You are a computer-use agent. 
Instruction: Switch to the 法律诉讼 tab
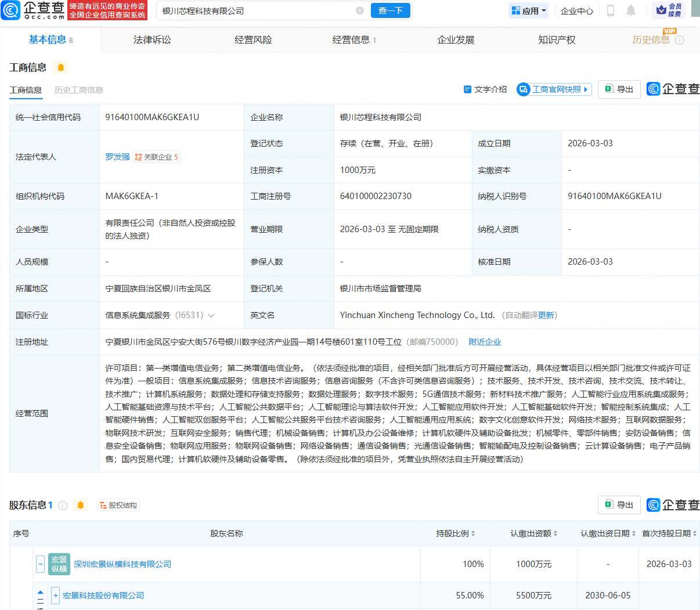tap(152, 39)
